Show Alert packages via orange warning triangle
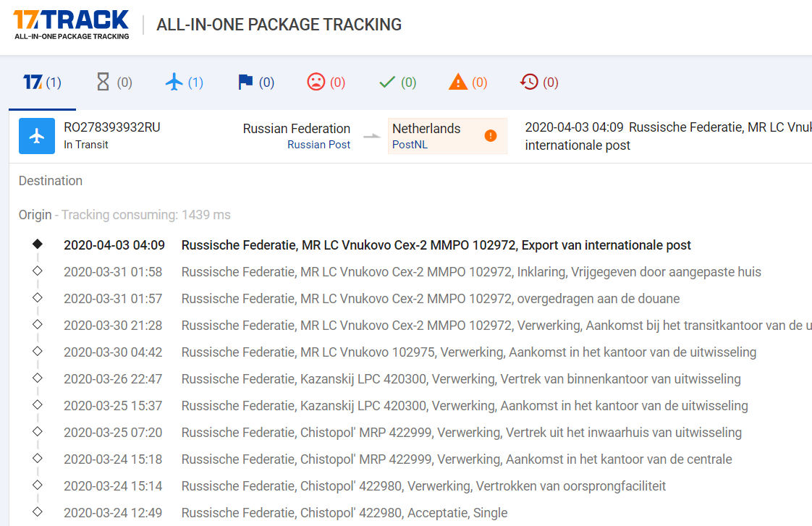The width and height of the screenshot is (812, 526). coord(468,82)
